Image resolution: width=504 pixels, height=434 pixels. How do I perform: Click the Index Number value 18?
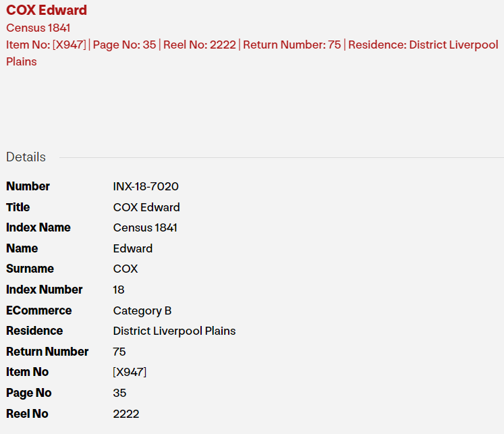119,290
